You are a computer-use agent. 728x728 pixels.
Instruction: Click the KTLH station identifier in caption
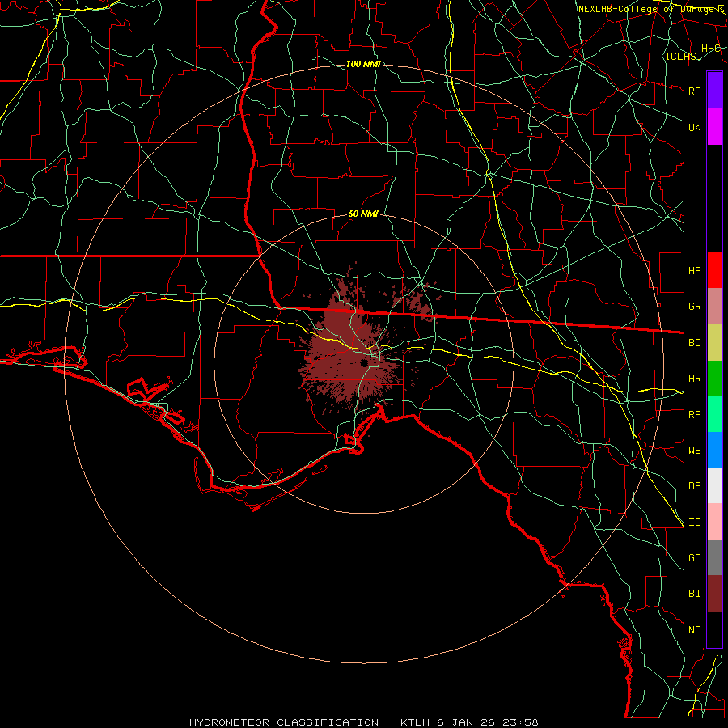pos(415,722)
